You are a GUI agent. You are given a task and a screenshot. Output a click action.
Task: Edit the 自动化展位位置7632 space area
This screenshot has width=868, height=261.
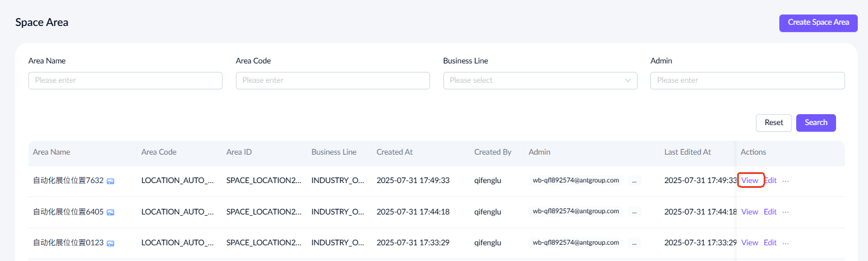770,180
